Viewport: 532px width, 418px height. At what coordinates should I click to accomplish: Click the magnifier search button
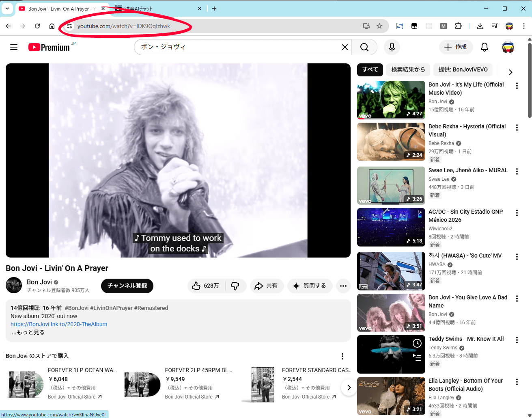[364, 47]
